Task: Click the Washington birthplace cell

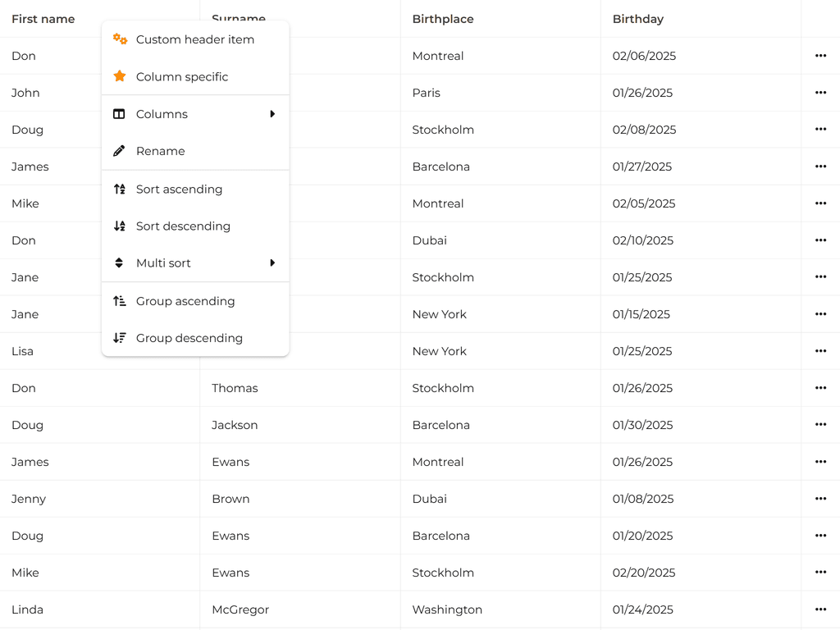Action: (447, 609)
